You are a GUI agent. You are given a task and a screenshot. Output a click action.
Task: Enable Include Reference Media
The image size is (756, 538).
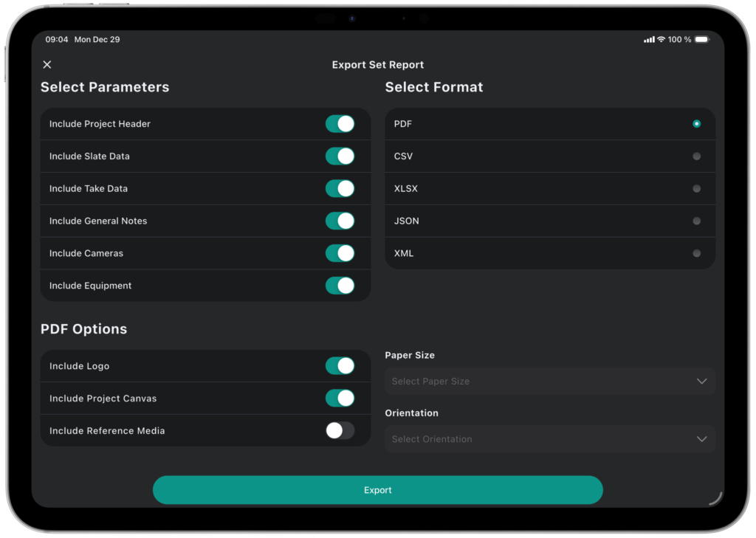click(x=340, y=431)
